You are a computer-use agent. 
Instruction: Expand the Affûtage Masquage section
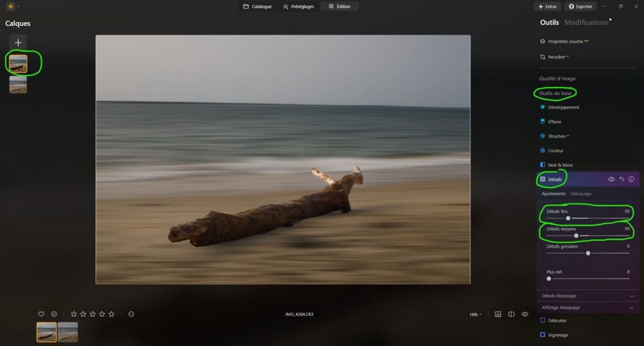coord(587,308)
